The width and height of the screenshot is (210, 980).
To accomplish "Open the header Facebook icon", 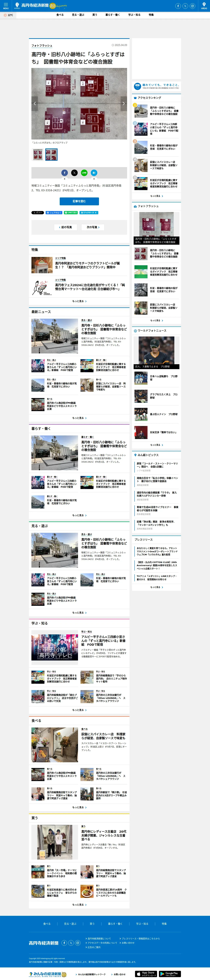I will [178, 6].
